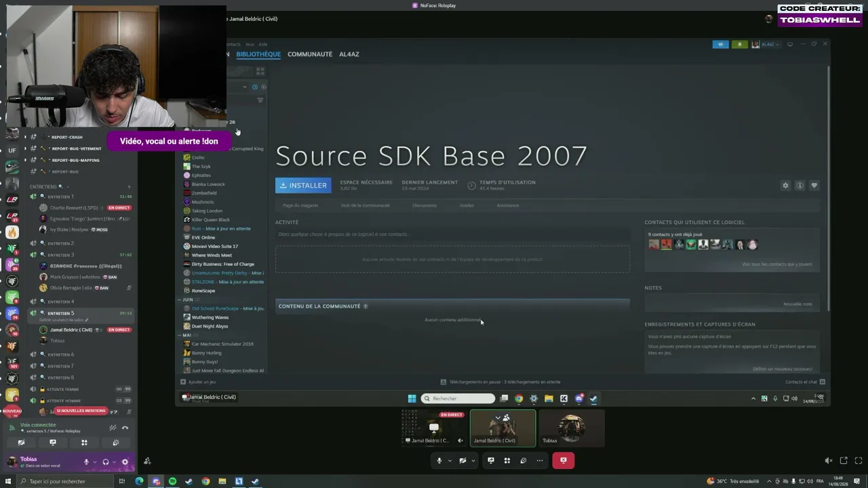This screenshot has width=868, height=488.
Task: Open the soundboard button in voice panel
Action: coord(116,443)
